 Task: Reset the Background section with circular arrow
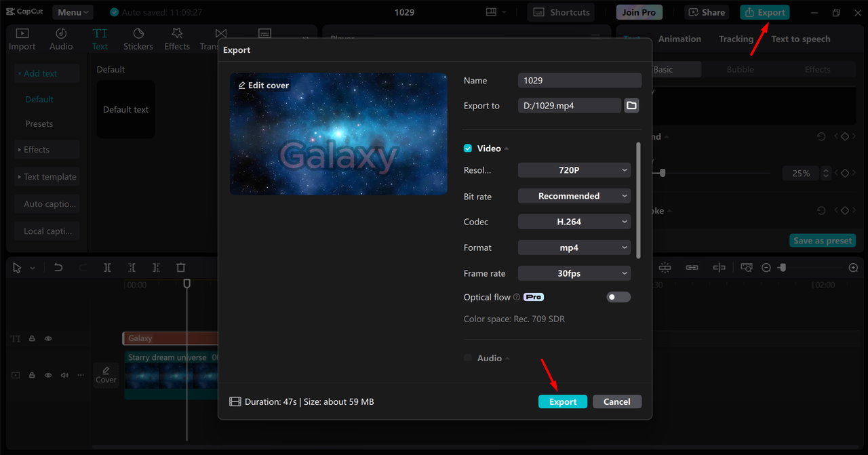click(x=821, y=136)
